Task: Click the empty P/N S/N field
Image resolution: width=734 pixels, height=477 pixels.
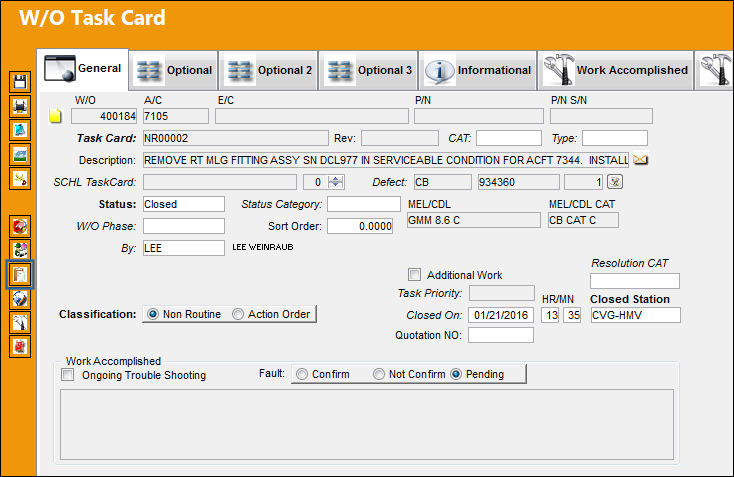Action: click(x=601, y=116)
